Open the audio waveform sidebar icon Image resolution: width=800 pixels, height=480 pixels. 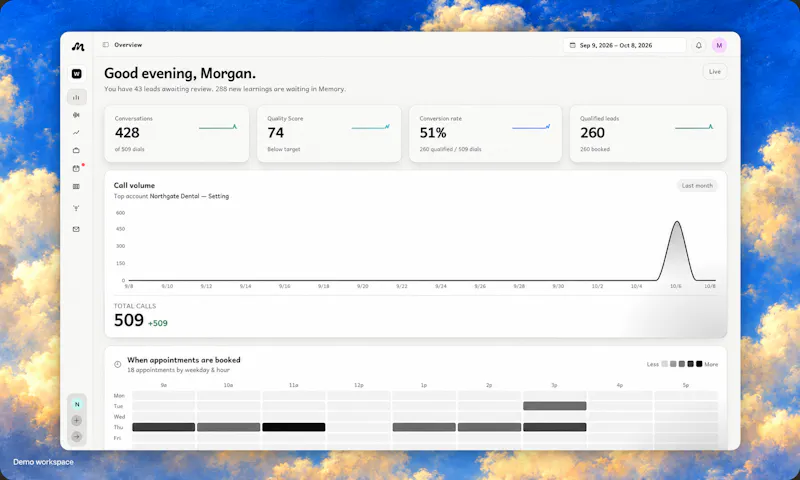click(x=77, y=115)
